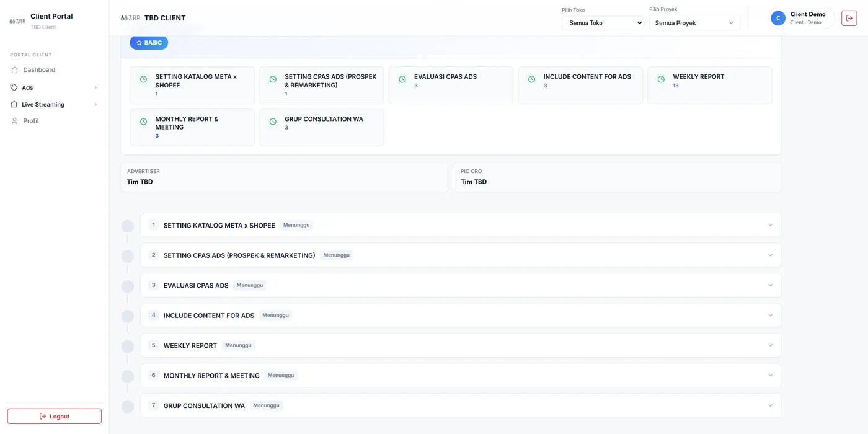Click the Profil person icon
This screenshot has height=434, width=868.
point(15,121)
